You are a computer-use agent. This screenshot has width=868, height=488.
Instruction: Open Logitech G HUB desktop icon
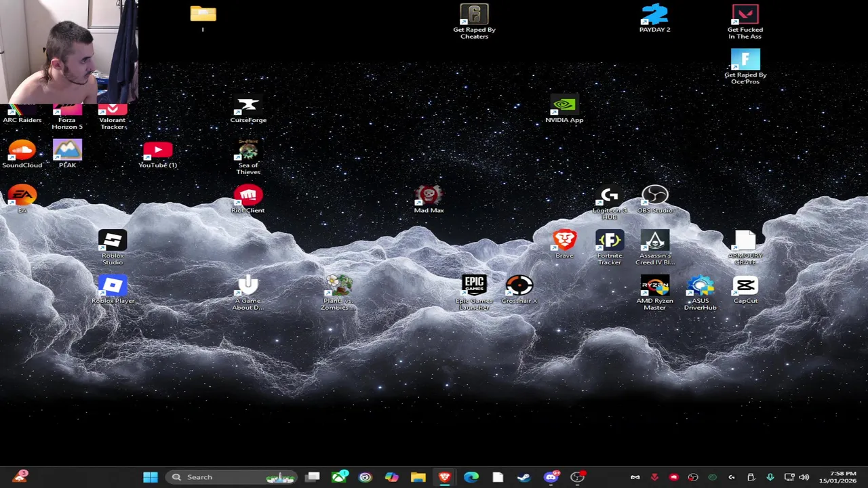[x=609, y=203]
